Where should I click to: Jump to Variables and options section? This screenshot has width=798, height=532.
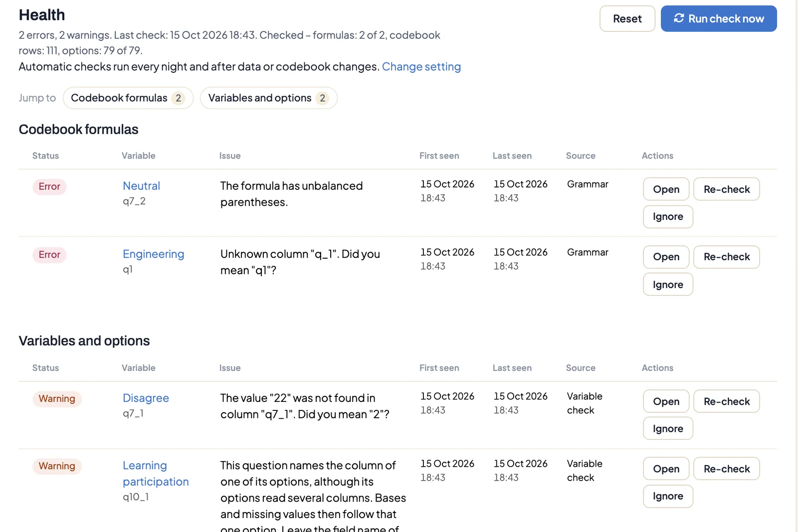(x=268, y=98)
